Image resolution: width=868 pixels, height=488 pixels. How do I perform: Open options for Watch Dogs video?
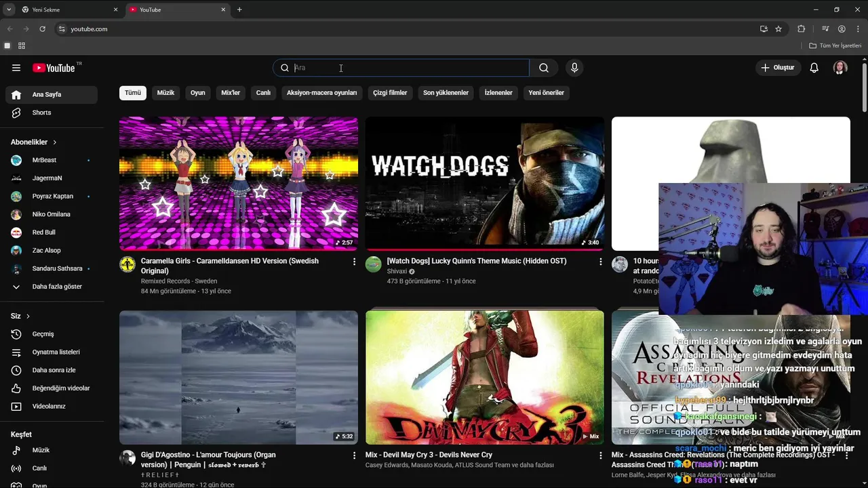[600, 262]
